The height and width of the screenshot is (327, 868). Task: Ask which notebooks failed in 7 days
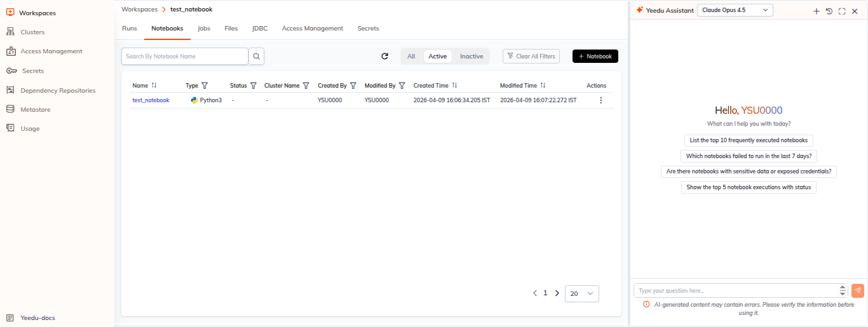[x=749, y=156]
